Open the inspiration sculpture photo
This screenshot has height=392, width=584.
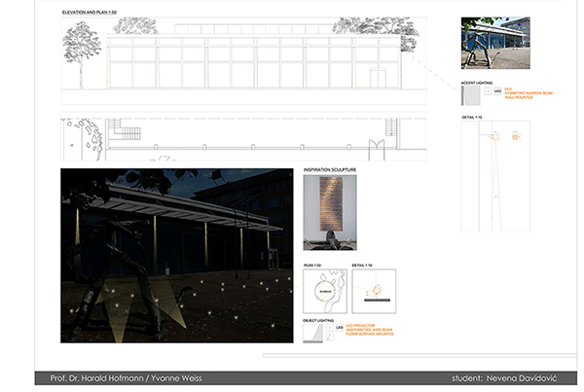point(330,214)
